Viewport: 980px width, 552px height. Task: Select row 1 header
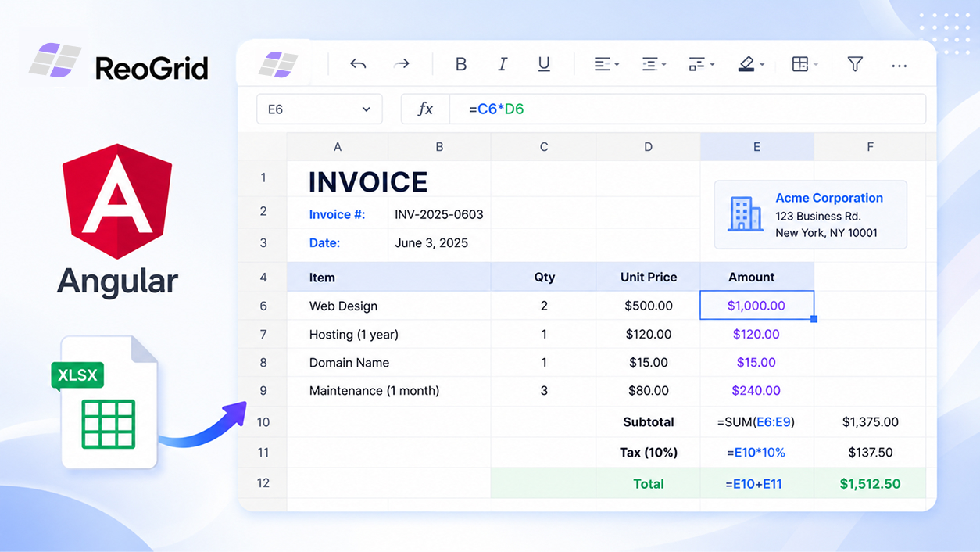point(263,178)
